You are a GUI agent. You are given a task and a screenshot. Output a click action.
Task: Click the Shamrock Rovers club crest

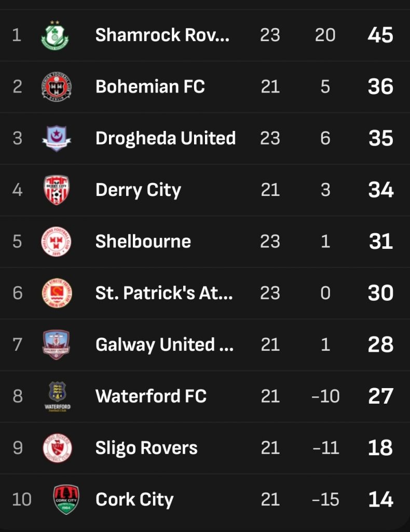[x=55, y=35]
